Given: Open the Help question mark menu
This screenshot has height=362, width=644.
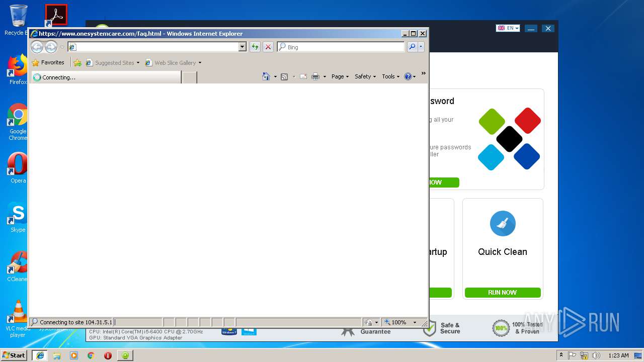Looking at the screenshot, I should click(410, 76).
